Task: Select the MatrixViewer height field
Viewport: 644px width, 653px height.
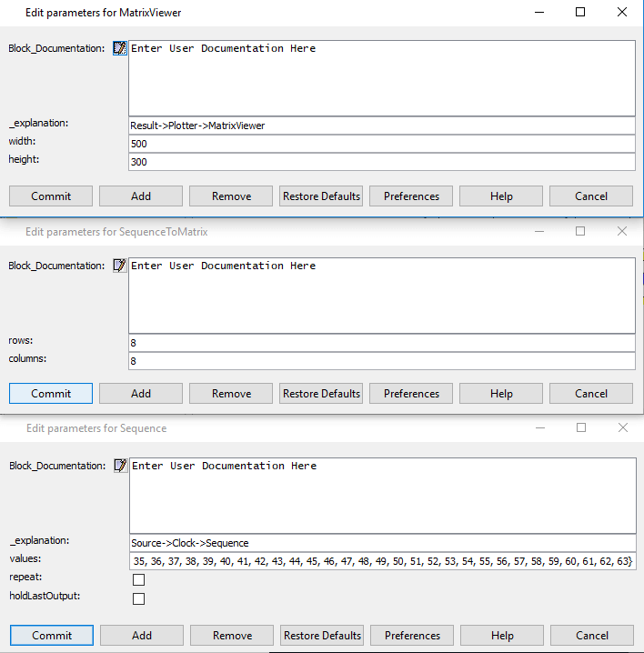Action: click(381, 162)
